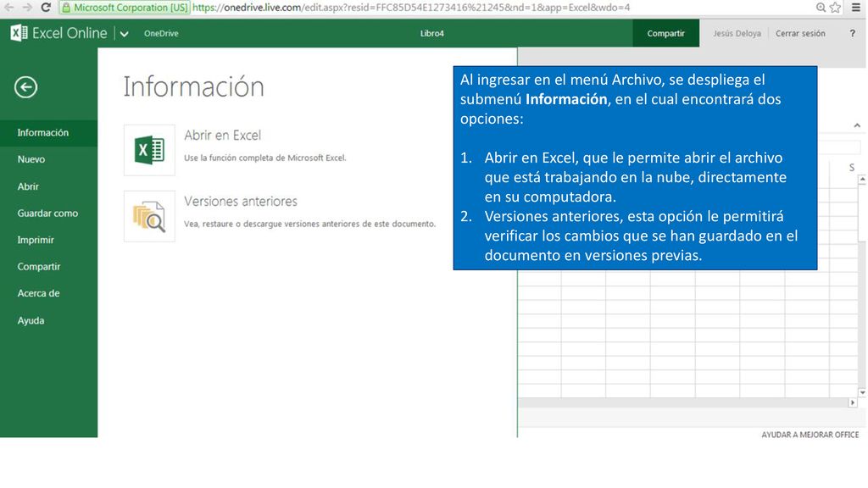Open the browser zoom magnifier icon
Image resolution: width=868 pixels, height=488 pixels.
(x=821, y=7)
